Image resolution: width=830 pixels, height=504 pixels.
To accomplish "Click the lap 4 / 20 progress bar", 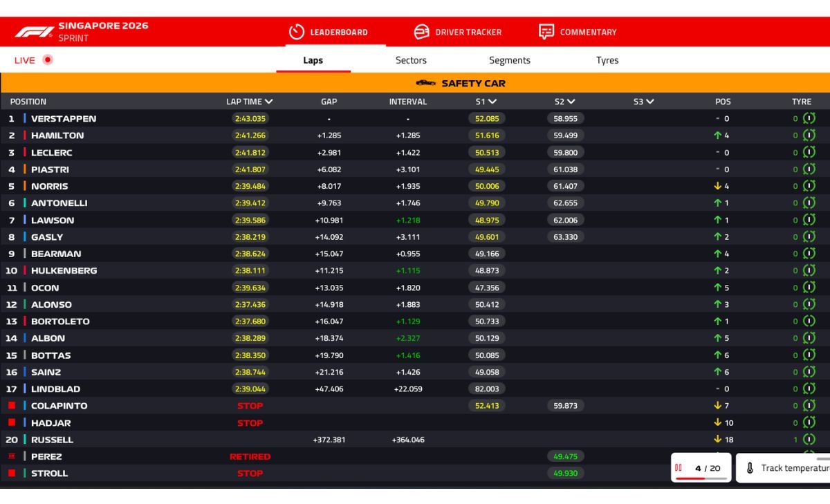I will coord(701,478).
